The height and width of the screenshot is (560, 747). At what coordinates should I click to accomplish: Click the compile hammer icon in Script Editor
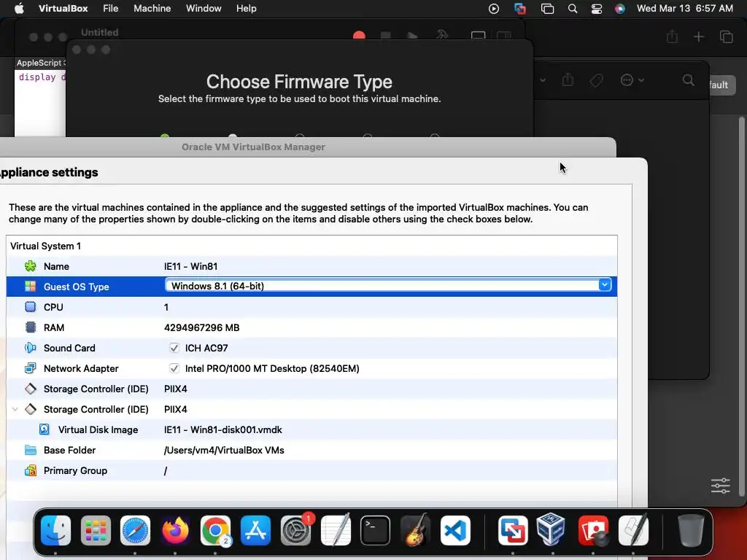[x=442, y=35]
